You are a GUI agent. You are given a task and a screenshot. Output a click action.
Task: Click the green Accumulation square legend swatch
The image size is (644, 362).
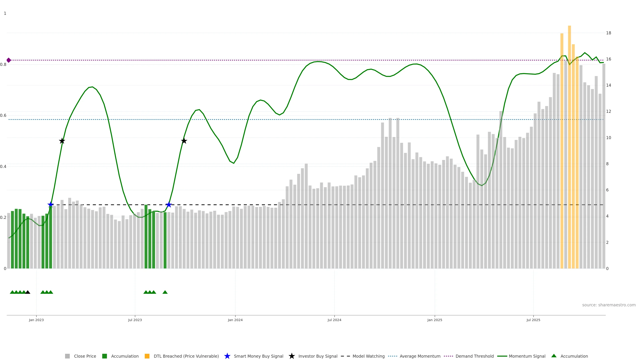104,356
